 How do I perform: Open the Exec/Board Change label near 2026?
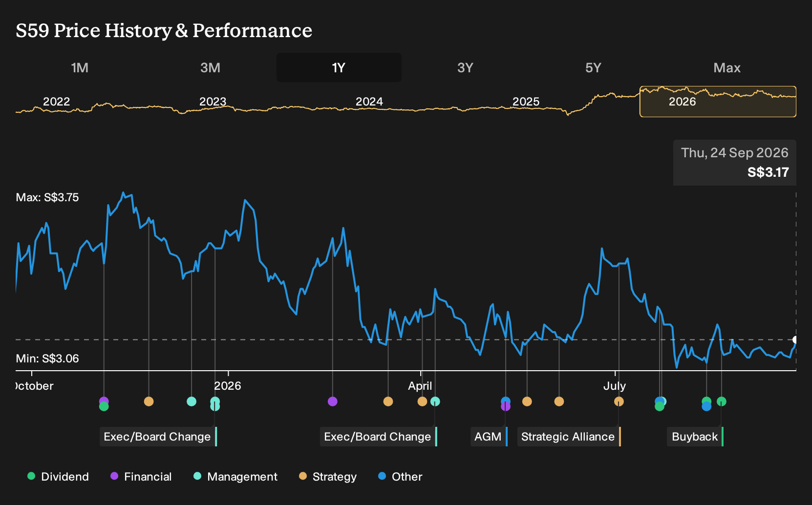pos(158,437)
